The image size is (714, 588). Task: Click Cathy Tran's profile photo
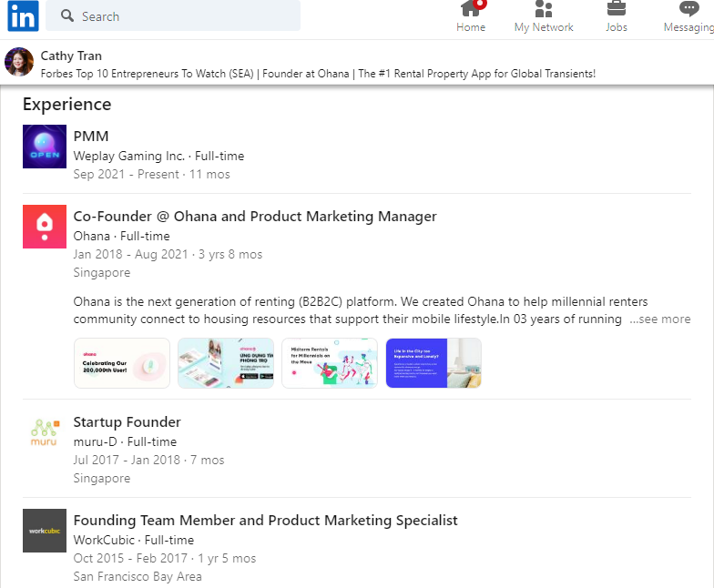click(x=19, y=63)
